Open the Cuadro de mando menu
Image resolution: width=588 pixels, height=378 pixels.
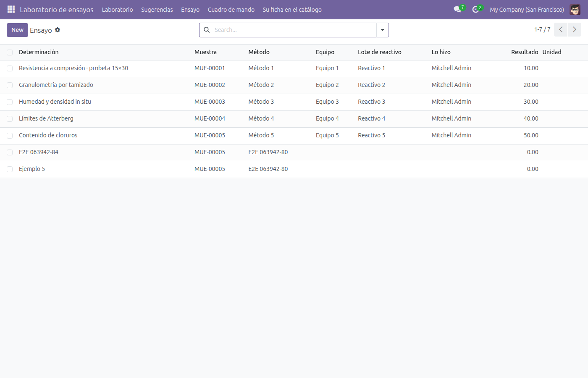231,9
